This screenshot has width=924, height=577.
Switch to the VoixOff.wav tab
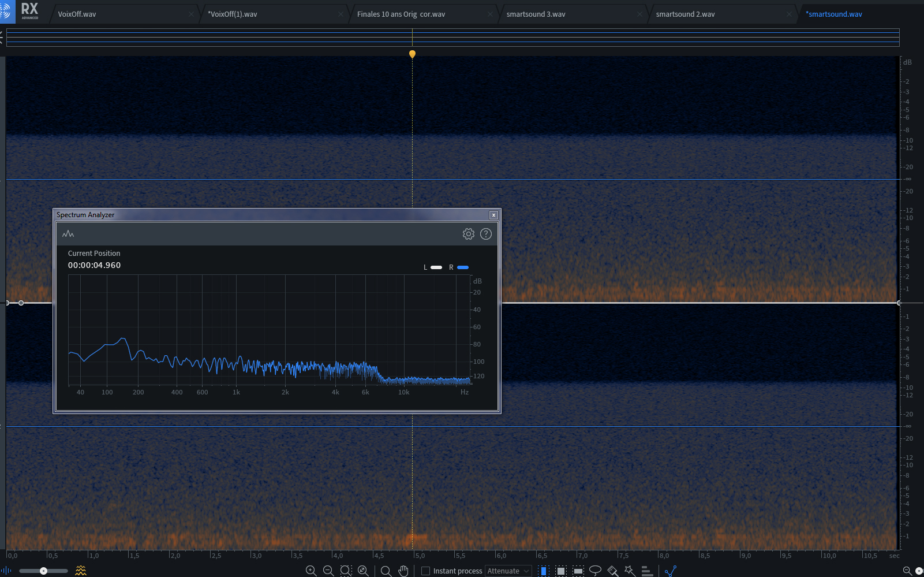(x=77, y=14)
